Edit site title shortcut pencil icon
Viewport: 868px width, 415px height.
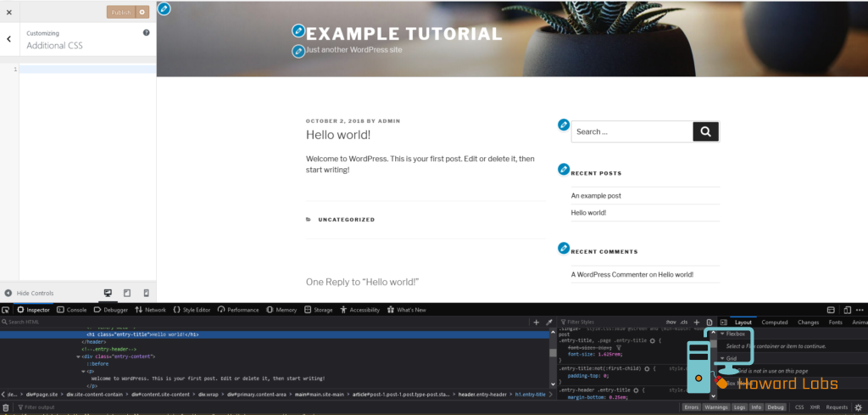tap(298, 31)
